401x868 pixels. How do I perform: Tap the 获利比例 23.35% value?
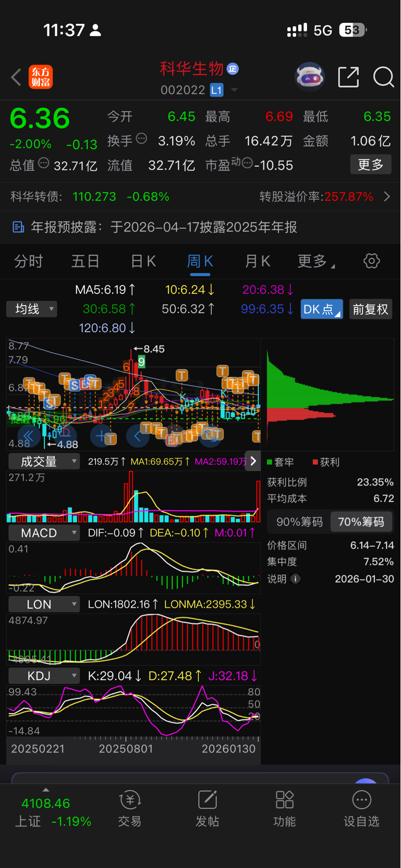(x=375, y=482)
